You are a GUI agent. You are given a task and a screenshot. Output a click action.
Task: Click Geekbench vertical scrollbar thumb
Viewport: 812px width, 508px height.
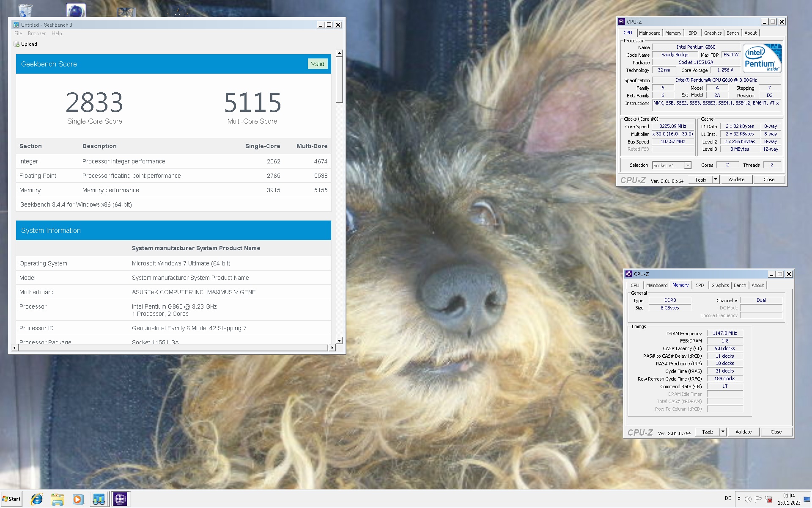point(339,80)
